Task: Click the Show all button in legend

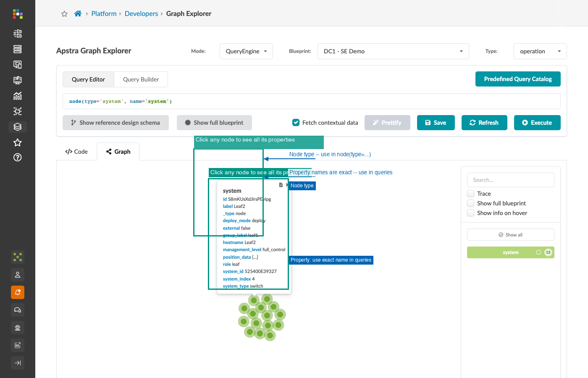Action: click(511, 235)
